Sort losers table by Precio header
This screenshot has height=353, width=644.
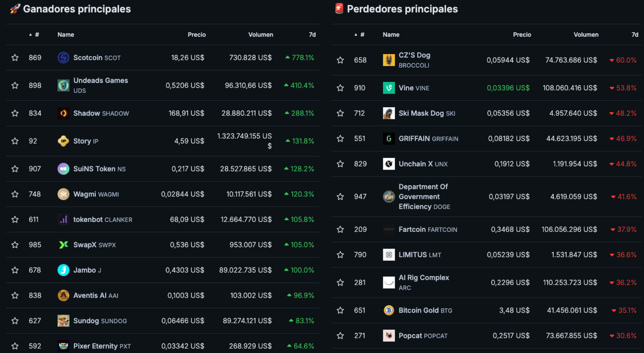522,34
